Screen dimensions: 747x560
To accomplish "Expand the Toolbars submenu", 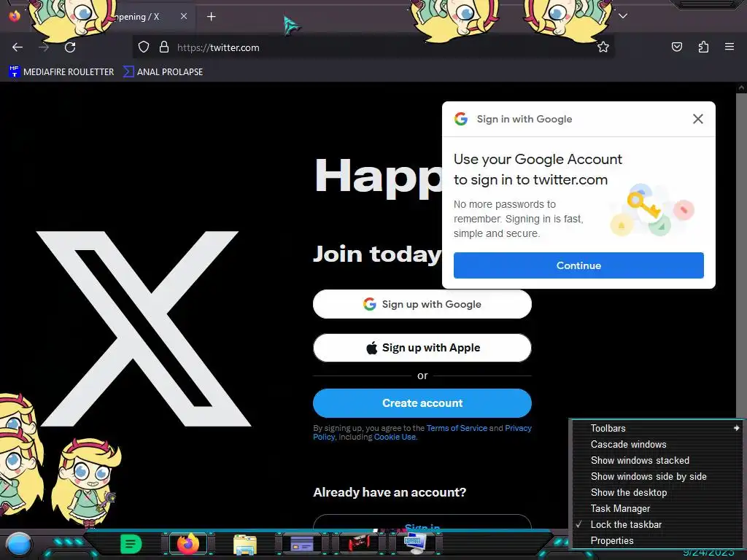I will (x=657, y=428).
